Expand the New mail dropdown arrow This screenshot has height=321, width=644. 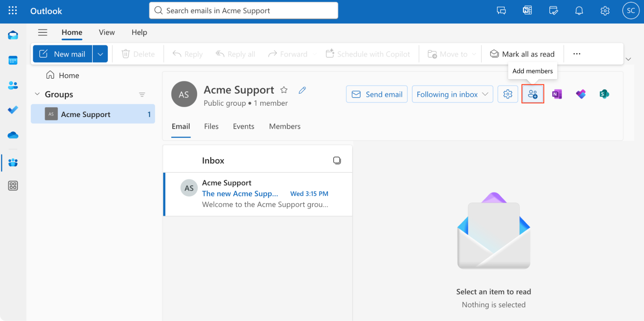[x=100, y=54]
